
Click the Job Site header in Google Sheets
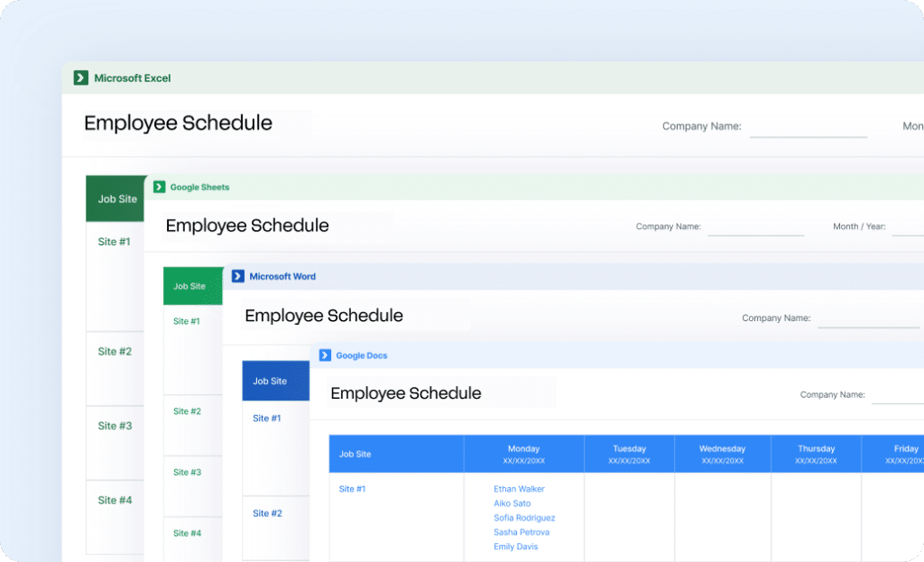click(x=193, y=286)
